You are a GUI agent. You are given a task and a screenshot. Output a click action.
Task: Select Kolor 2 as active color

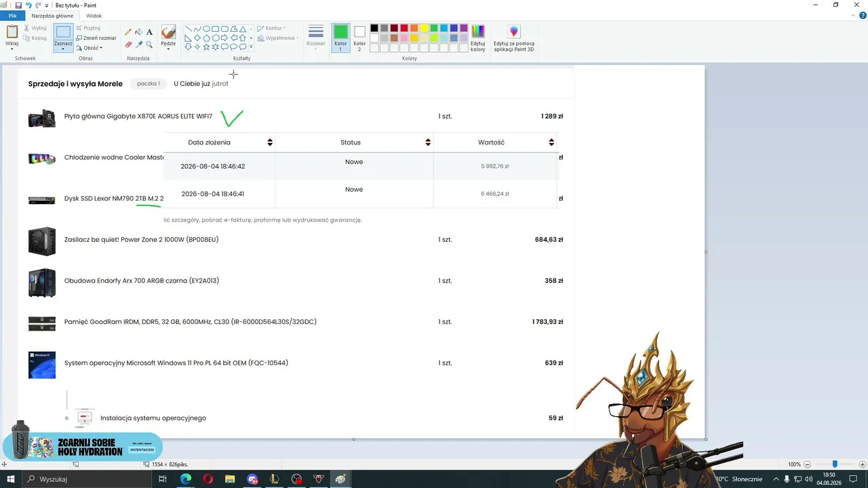(359, 38)
